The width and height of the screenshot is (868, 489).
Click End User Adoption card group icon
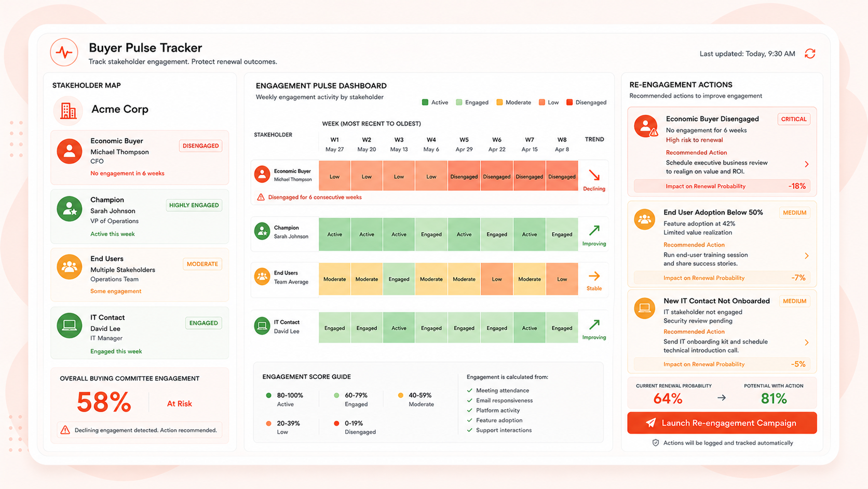645,219
